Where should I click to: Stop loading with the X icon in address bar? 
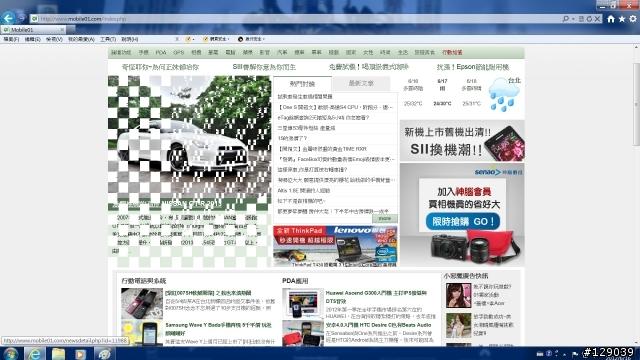[x=597, y=19]
